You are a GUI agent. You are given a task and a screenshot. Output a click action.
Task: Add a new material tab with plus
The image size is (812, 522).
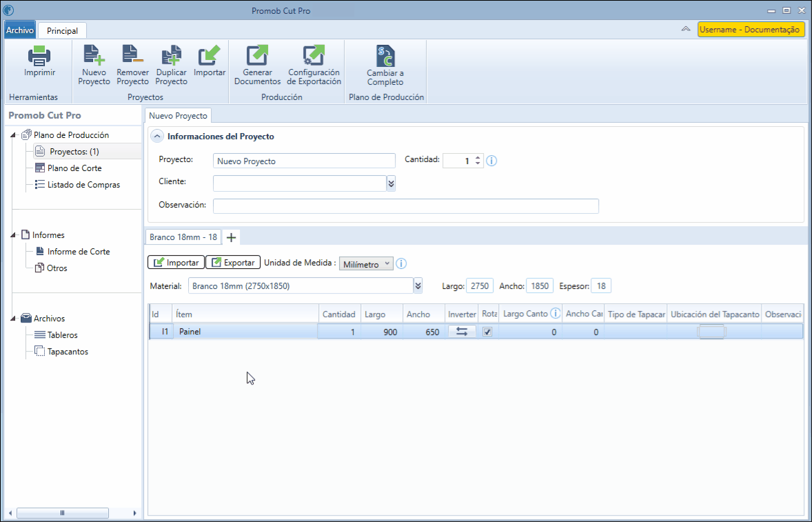click(x=232, y=238)
